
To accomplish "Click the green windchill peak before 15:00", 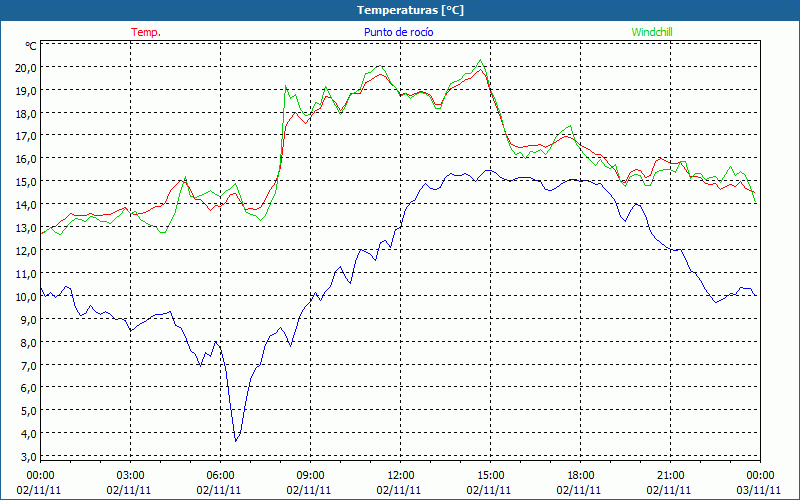I will [x=480, y=60].
